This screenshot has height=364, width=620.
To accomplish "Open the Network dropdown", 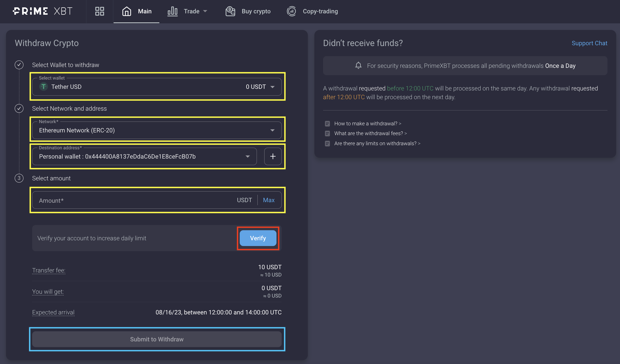I will (x=272, y=130).
